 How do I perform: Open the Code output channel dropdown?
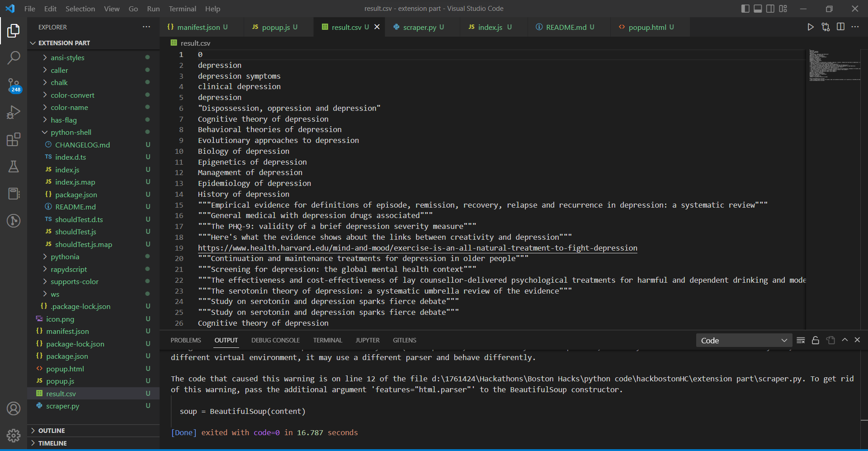(x=744, y=340)
